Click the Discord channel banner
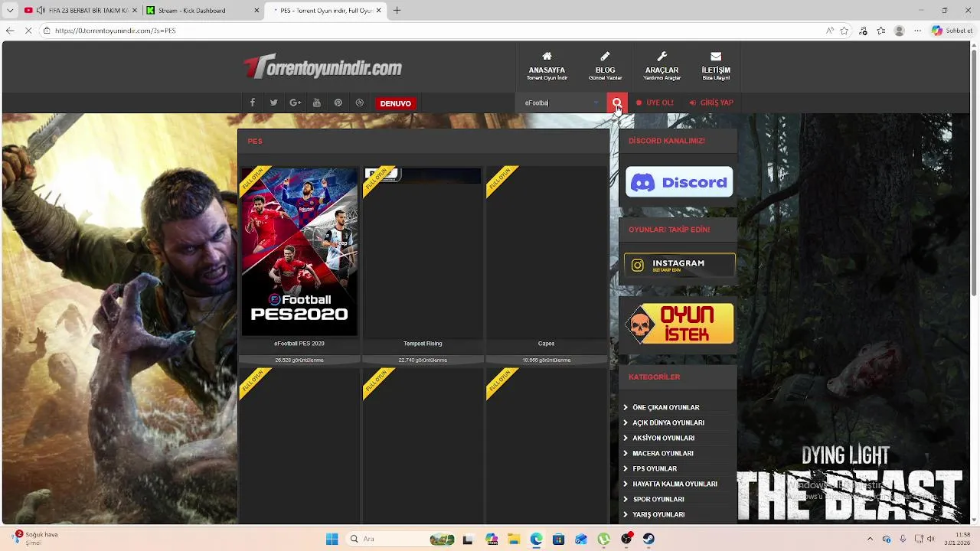The height and width of the screenshot is (551, 980). click(x=679, y=182)
